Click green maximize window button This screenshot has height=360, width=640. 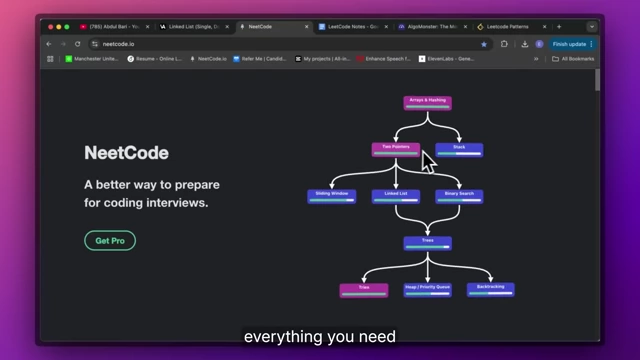pos(67,27)
